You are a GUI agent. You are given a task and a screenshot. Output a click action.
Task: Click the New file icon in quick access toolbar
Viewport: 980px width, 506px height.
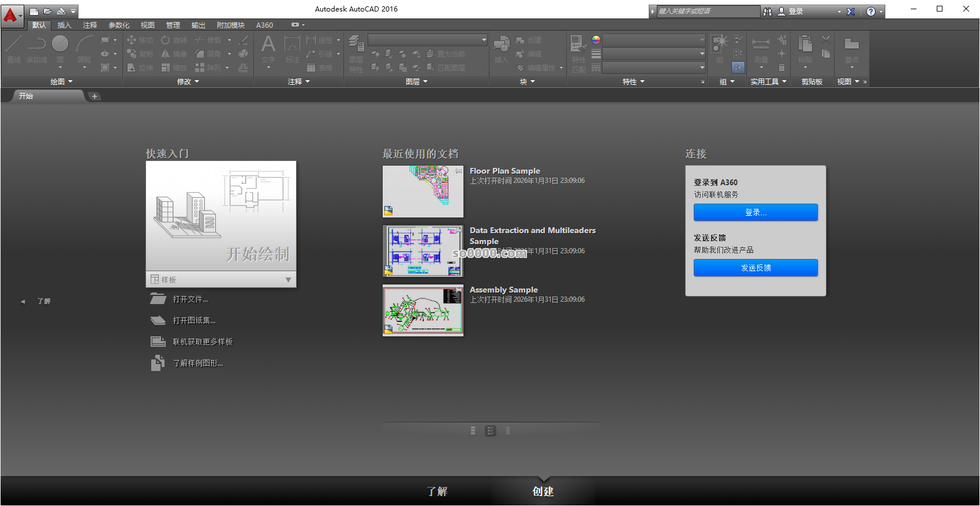click(x=34, y=11)
